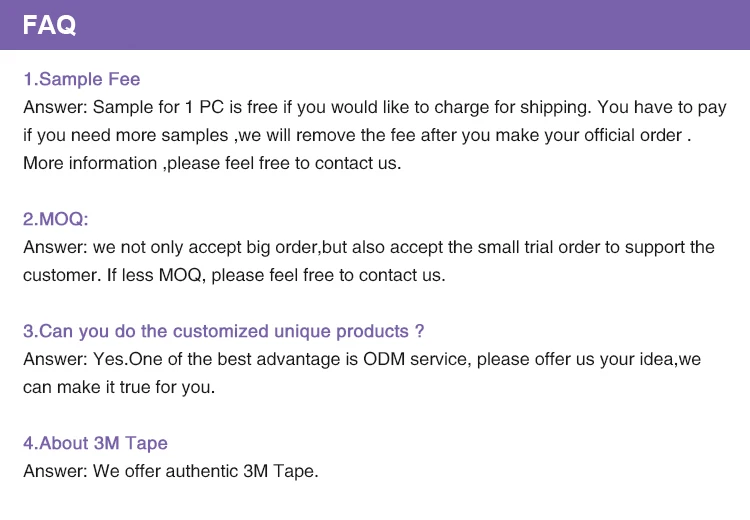Click the "Answer:" label under the MOQ heading
Screen dimensions: 750x520
54,247
